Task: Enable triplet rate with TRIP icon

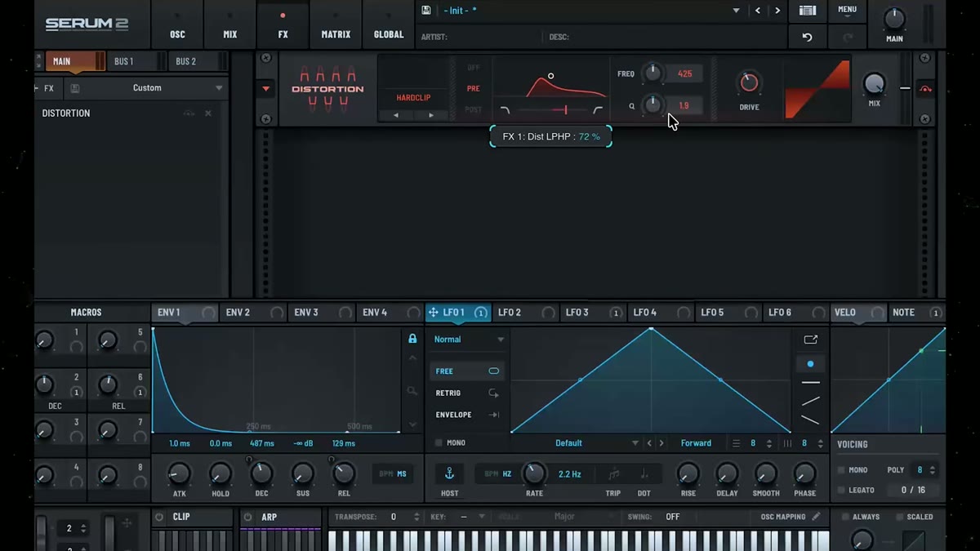Action: [613, 474]
